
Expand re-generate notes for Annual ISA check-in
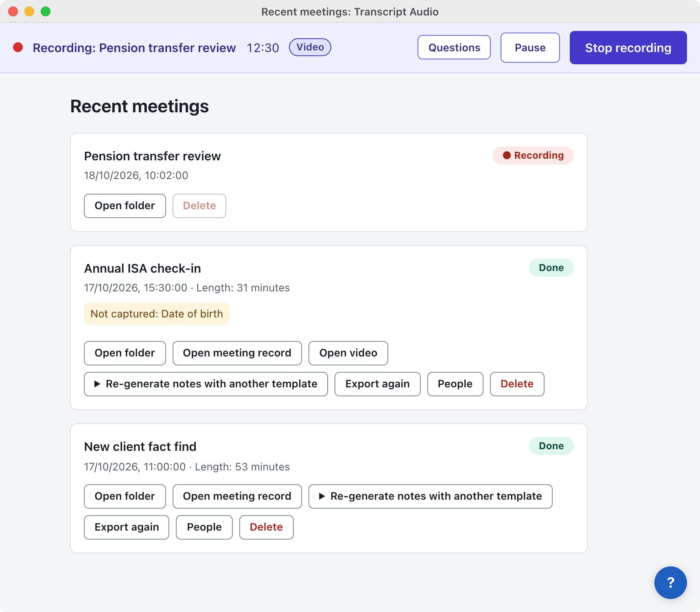coord(206,384)
